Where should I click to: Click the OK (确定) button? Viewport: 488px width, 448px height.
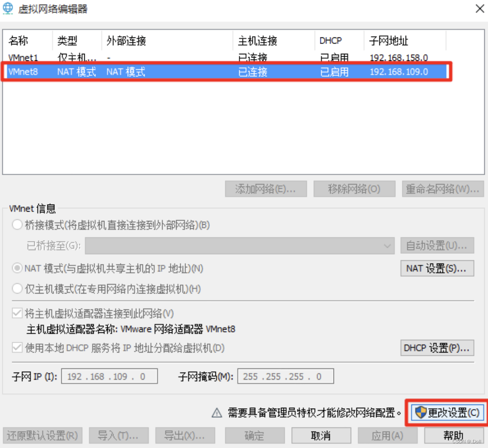pyautogui.click(x=255, y=435)
